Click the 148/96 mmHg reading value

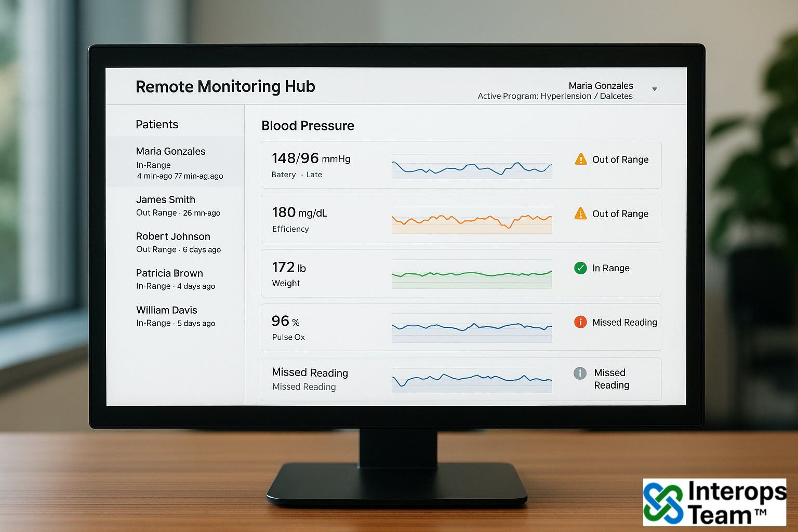click(311, 158)
